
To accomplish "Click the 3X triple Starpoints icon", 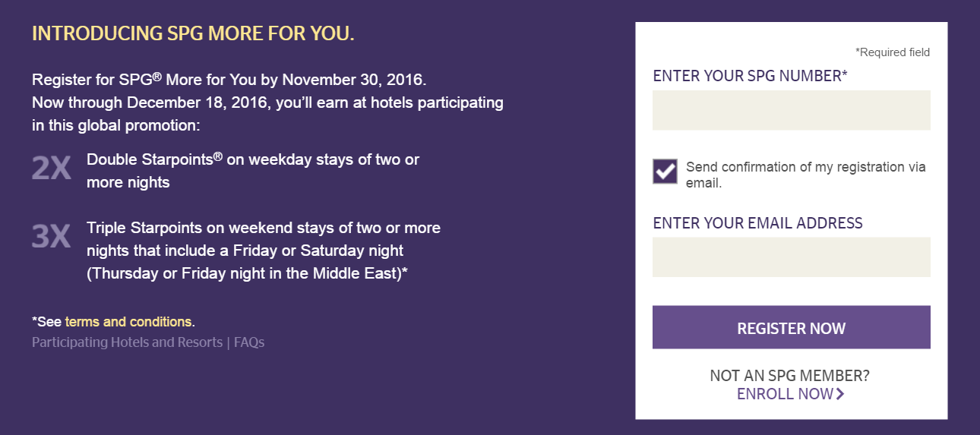I will [x=51, y=237].
